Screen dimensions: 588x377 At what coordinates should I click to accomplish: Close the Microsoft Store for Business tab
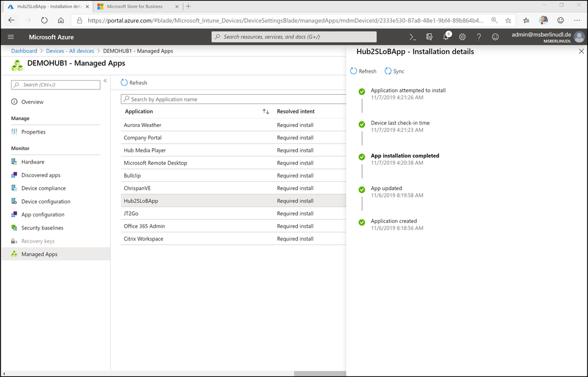click(x=177, y=6)
